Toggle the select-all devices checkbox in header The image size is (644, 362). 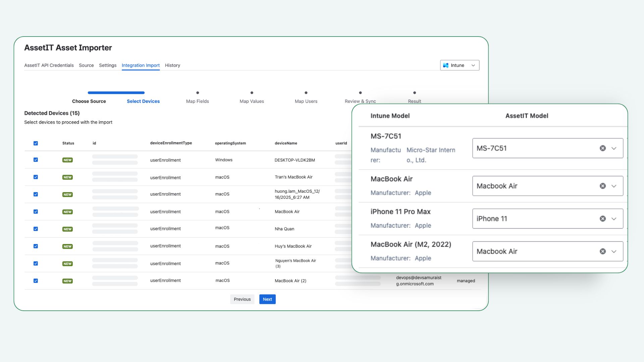[36, 143]
